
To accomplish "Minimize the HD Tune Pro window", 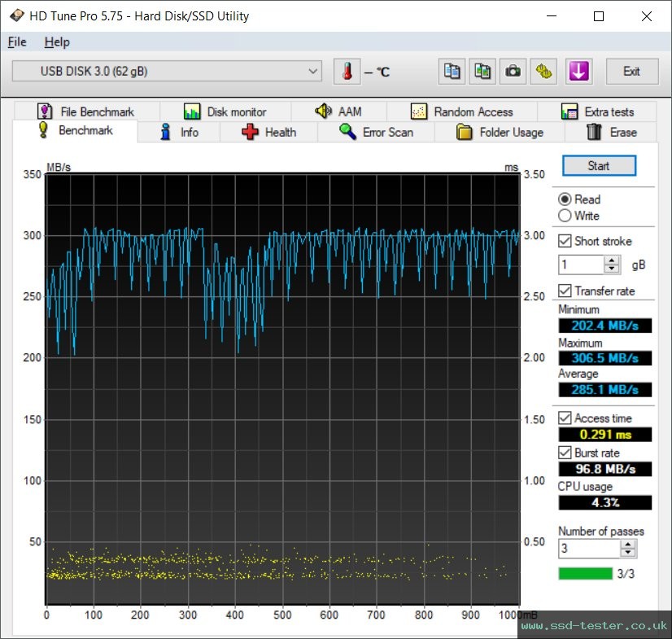I will [552, 16].
